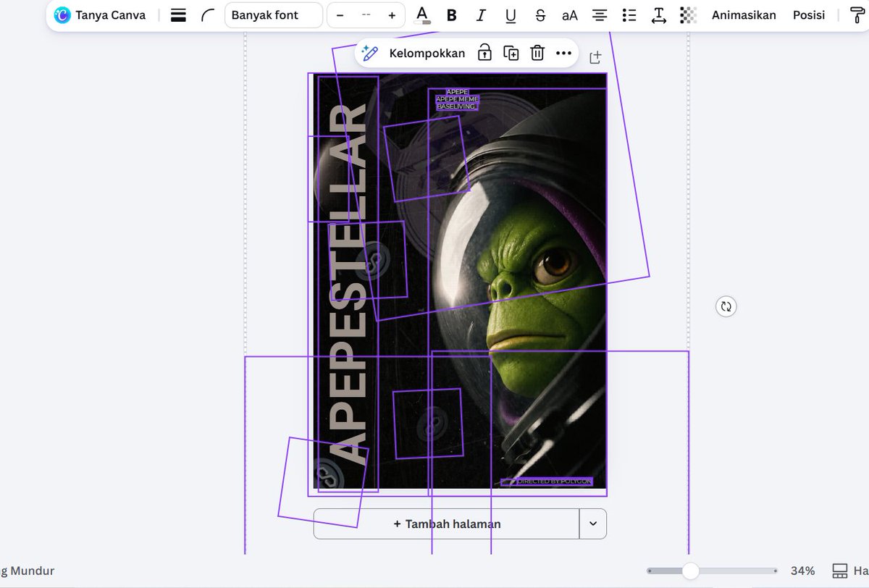Click the rotate handle beside the canvas
The image size is (869, 588).
[726, 306]
